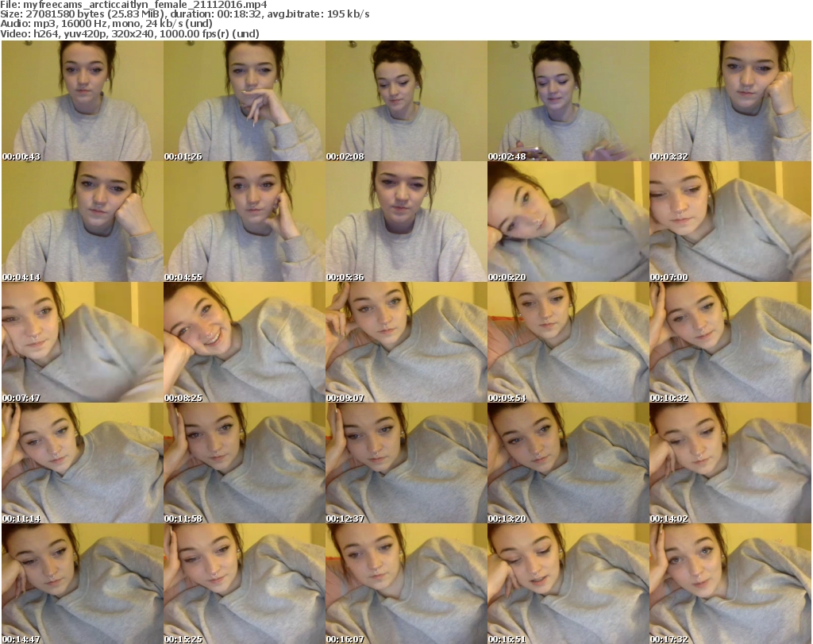
Task: Click the frame labeled 00:04:55
Action: pos(245,222)
